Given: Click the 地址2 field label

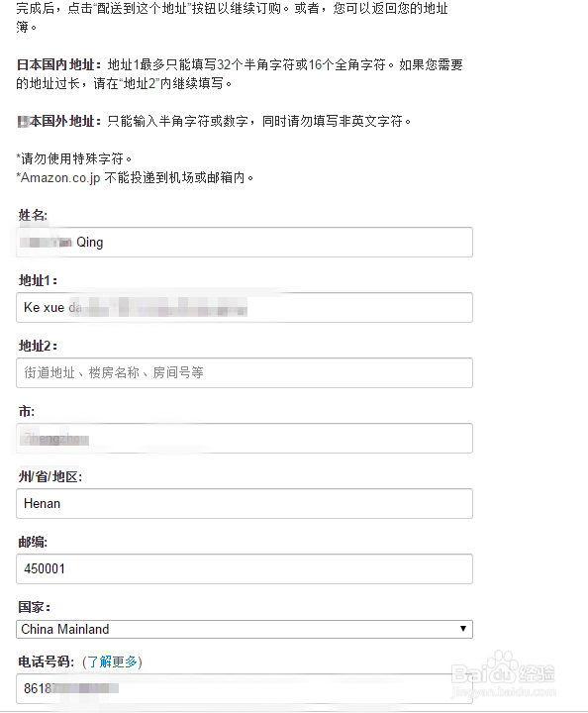Looking at the screenshot, I should click(38, 346).
